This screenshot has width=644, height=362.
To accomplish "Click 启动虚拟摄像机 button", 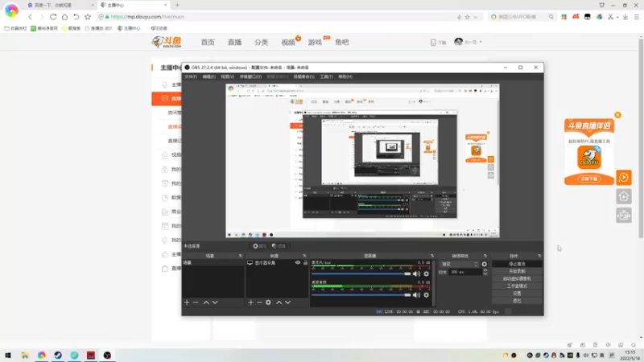I will pyautogui.click(x=517, y=278).
